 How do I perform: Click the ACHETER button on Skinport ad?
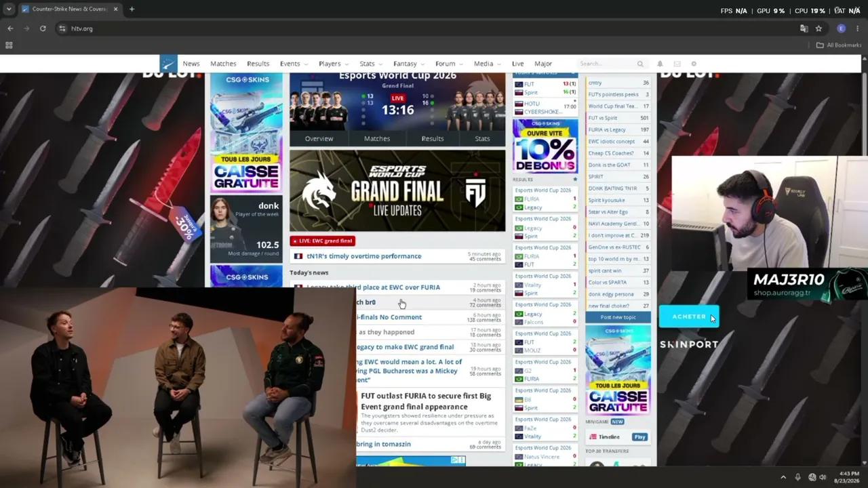coord(689,317)
